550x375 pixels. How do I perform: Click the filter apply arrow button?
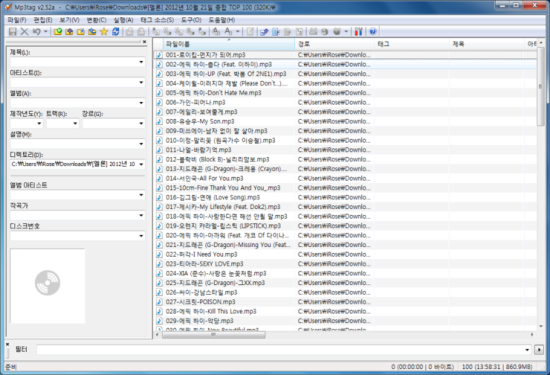tap(539, 350)
